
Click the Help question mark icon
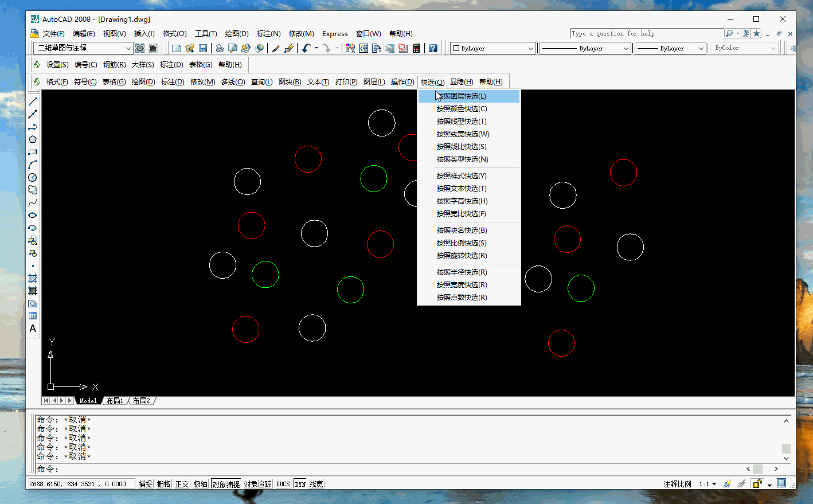(433, 48)
